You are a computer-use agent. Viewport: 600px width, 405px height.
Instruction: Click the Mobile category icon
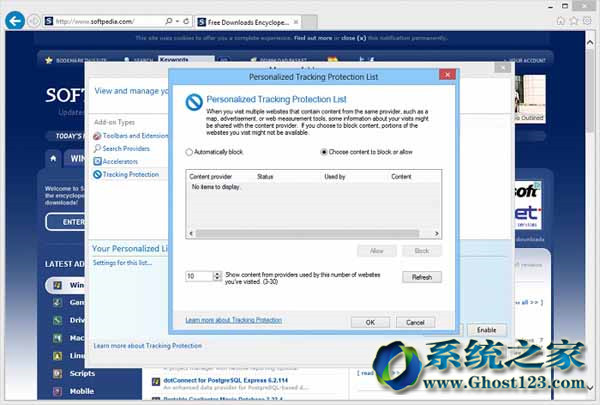(57, 391)
